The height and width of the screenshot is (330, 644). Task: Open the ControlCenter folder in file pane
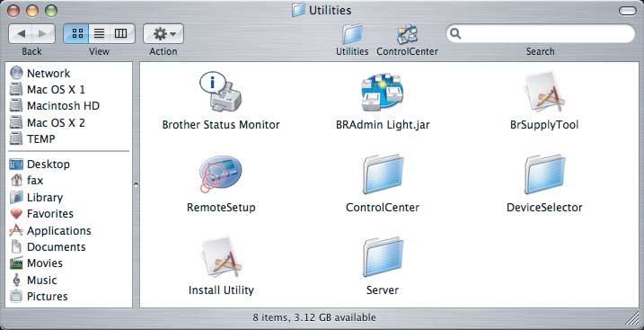point(383,174)
